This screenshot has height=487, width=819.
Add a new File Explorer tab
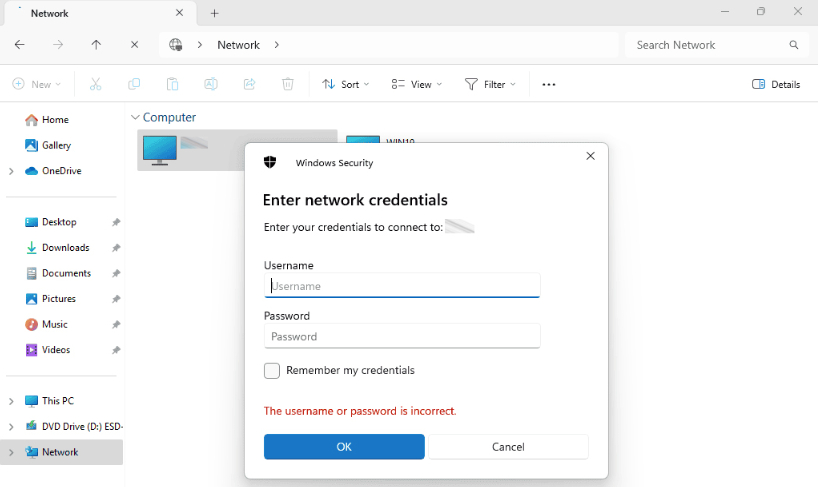pyautogui.click(x=215, y=14)
